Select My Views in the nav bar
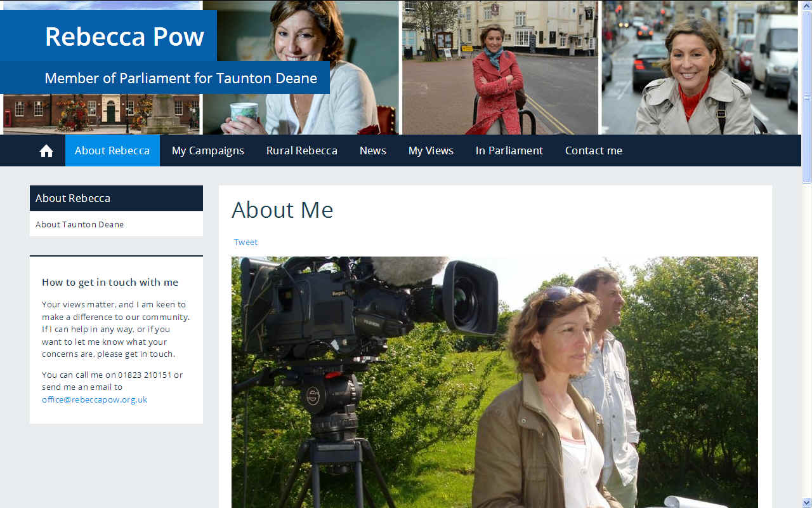The width and height of the screenshot is (812, 508). [x=431, y=150]
